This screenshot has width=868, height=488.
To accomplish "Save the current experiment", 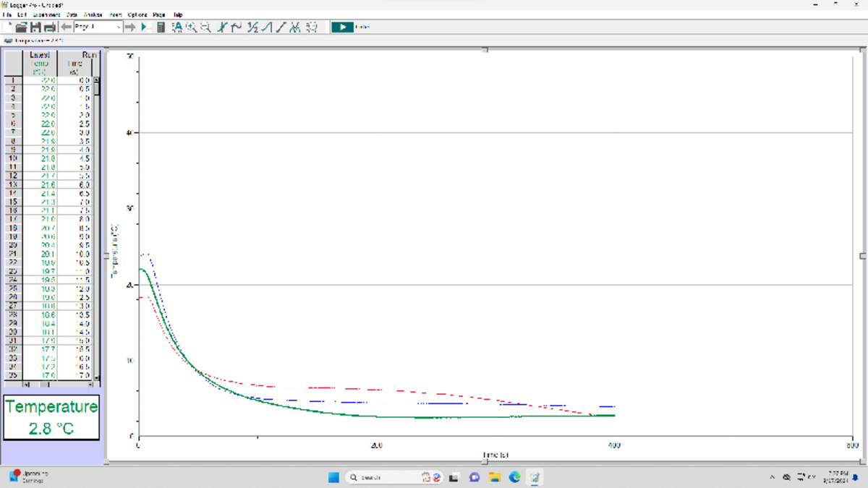I will pyautogui.click(x=36, y=27).
